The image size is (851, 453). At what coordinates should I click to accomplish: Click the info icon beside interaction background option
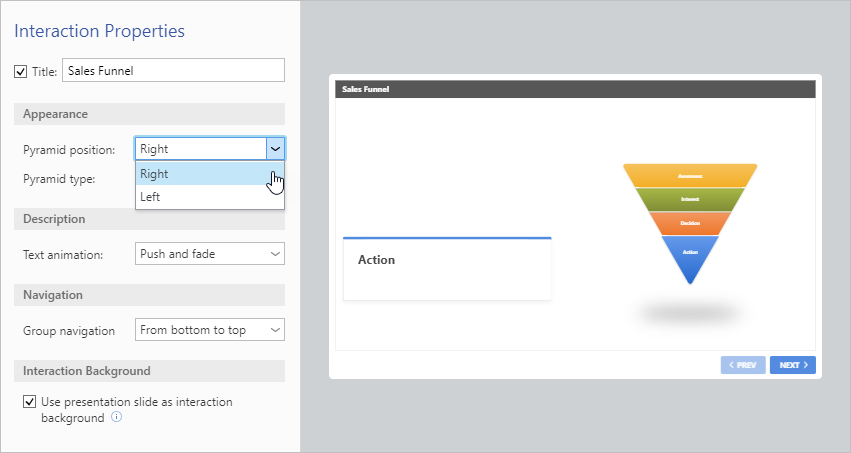[117, 417]
